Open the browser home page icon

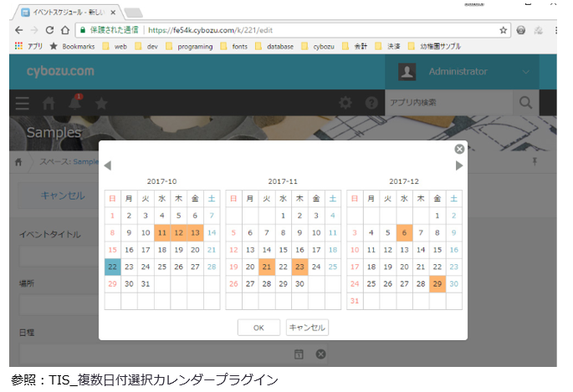pos(65,30)
